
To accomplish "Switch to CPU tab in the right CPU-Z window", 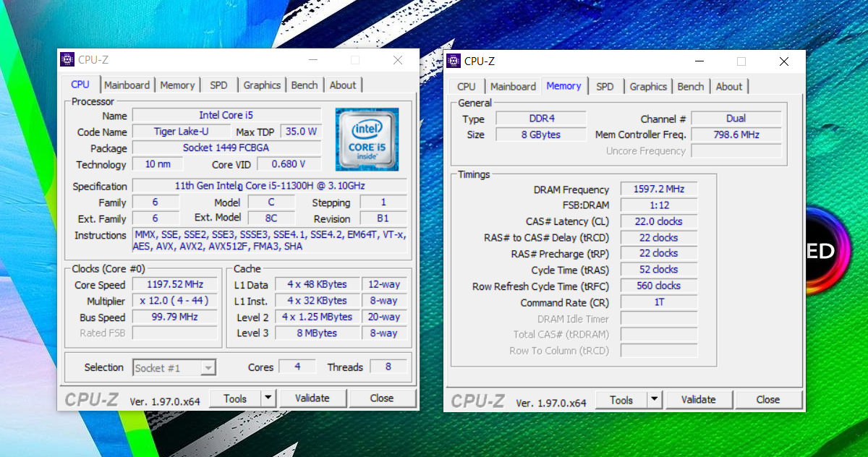I will tap(467, 87).
